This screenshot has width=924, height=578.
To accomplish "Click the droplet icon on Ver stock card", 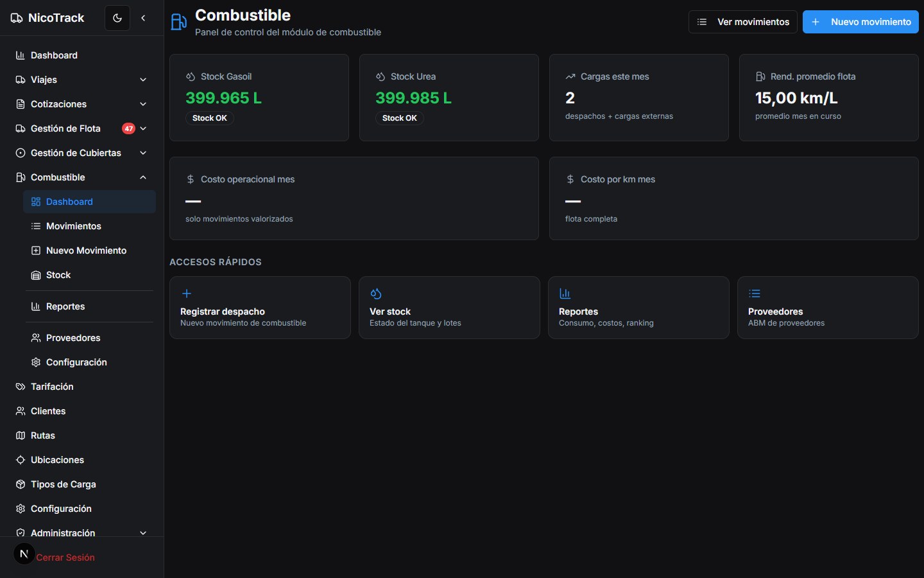I will pos(376,293).
